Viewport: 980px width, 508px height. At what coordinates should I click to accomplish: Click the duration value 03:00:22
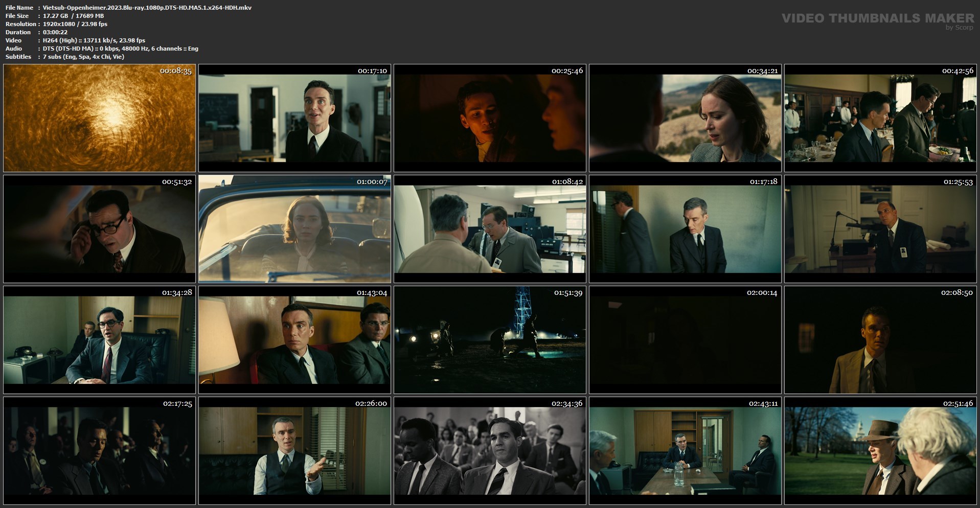[55, 32]
